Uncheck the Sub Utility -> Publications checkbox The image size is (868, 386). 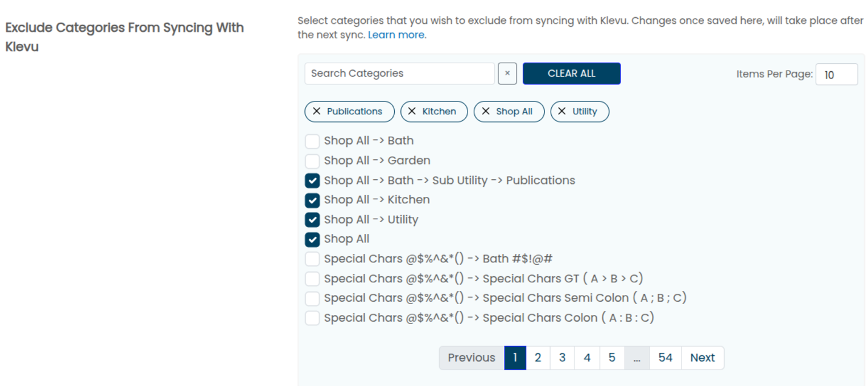312,181
